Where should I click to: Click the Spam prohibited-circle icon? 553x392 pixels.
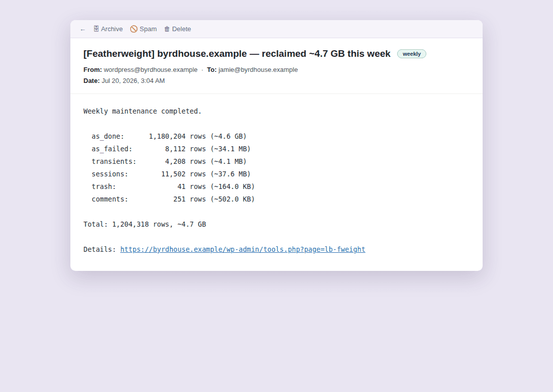point(134,29)
